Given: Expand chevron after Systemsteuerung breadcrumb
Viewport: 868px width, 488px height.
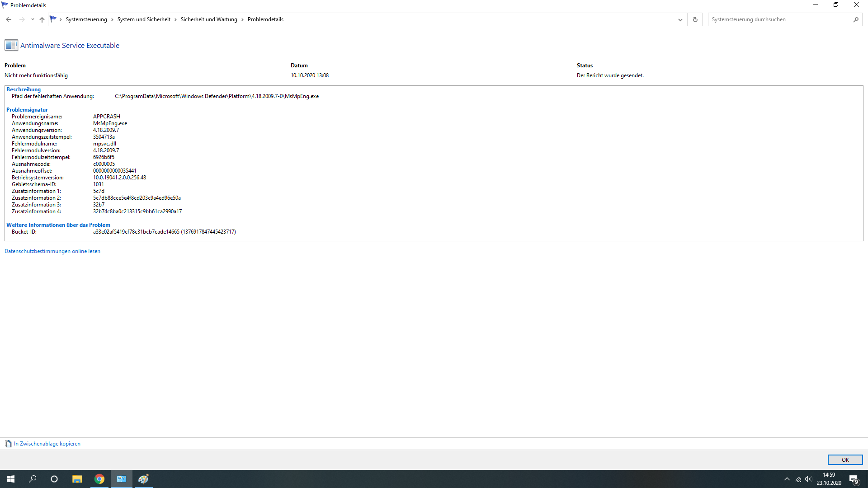Looking at the screenshot, I should coord(112,19).
